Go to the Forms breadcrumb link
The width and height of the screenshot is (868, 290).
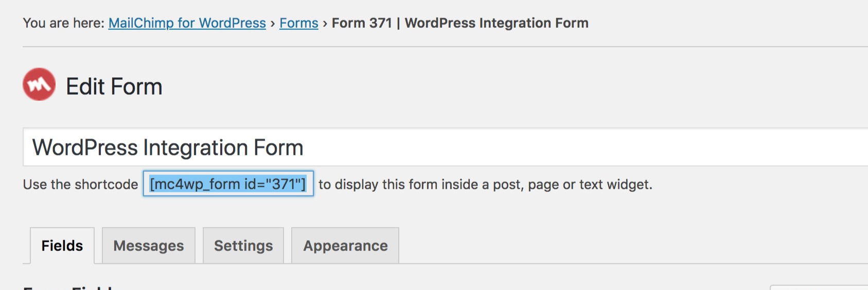(x=299, y=23)
